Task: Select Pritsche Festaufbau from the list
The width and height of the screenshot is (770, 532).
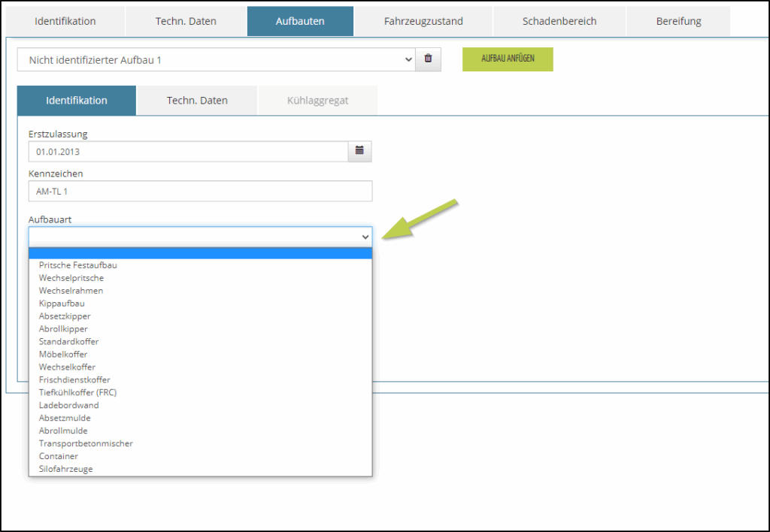Action: [78, 265]
